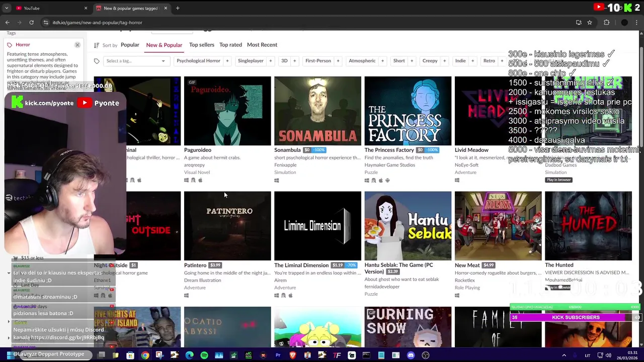Click the Singleplayer tag

tap(251, 61)
